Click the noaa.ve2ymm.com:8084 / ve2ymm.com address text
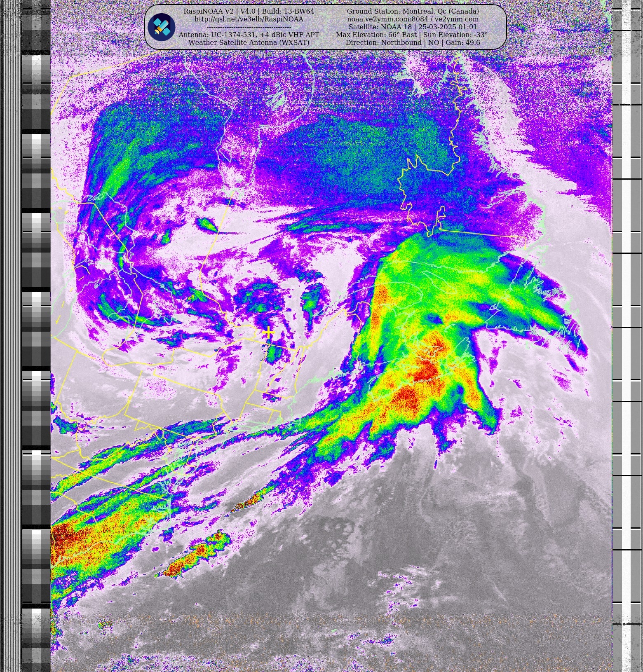643x672 pixels. (413, 19)
